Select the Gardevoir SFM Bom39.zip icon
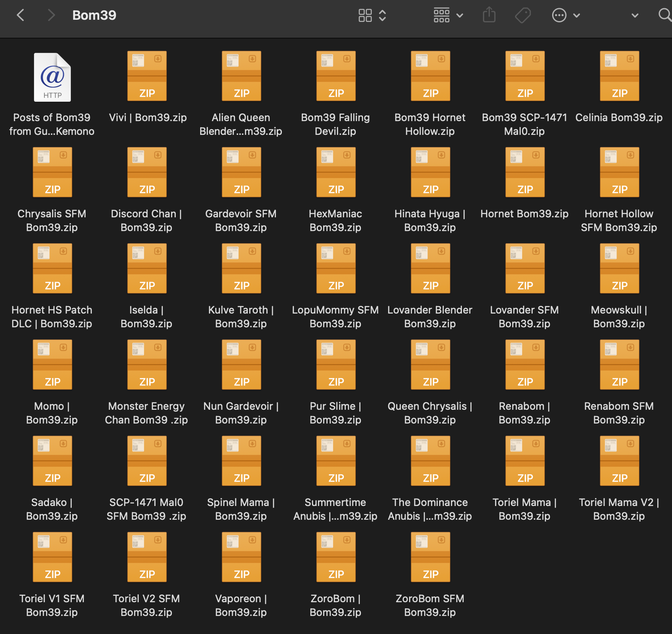Screen dimensions: 672x634 pyautogui.click(x=241, y=172)
